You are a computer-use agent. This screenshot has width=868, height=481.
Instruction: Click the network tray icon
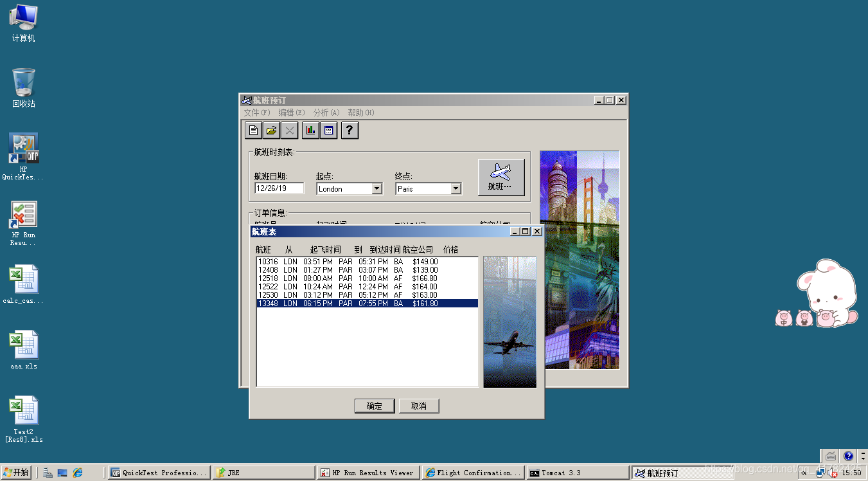coord(820,473)
